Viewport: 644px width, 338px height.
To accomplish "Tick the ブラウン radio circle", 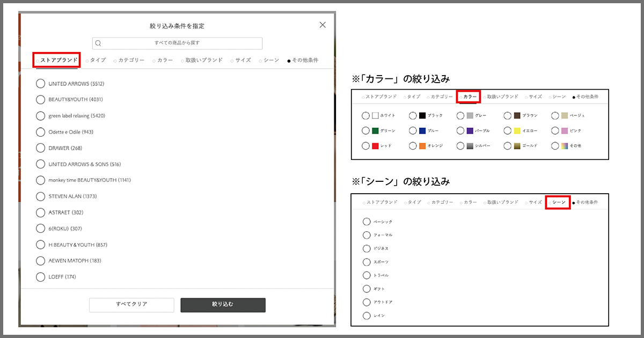I will coord(508,115).
